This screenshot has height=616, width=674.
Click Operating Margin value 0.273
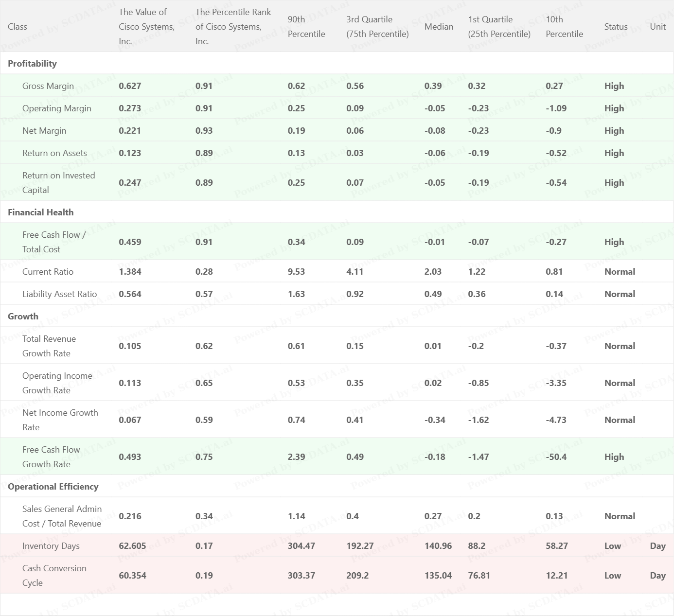coord(130,108)
